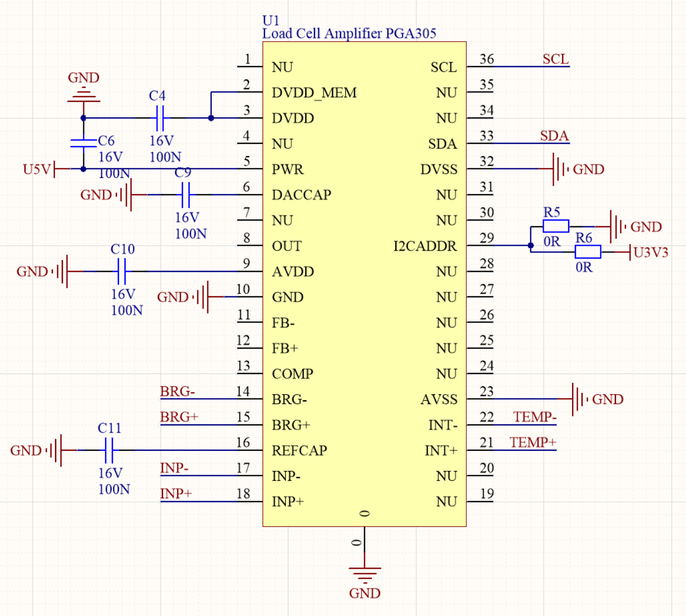Image resolution: width=686 pixels, height=616 pixels.
Task: Select resistor R5 symbol
Action: [x=556, y=226]
